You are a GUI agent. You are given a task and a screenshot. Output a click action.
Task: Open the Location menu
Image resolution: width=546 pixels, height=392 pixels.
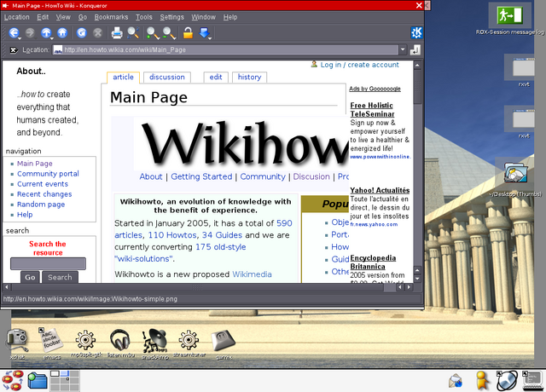[17, 17]
